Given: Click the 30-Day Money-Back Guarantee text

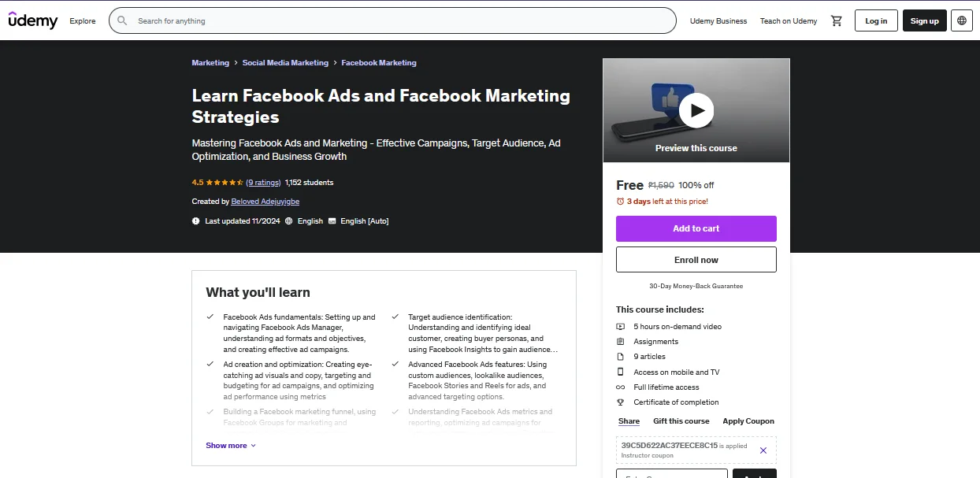Looking at the screenshot, I should click(x=696, y=286).
